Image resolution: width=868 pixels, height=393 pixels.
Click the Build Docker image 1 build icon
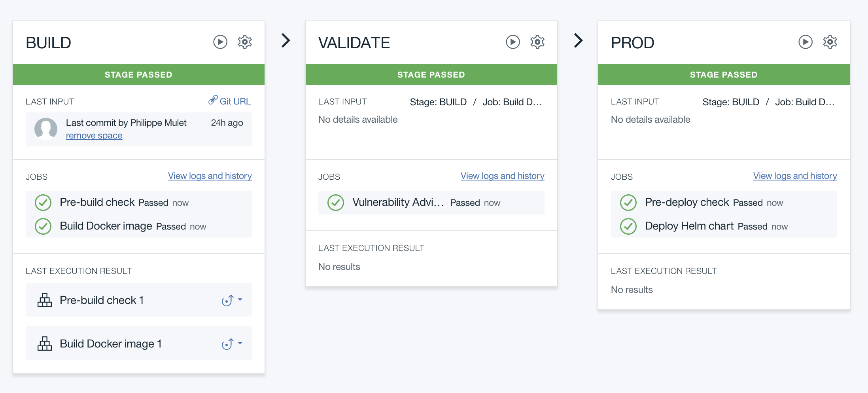point(45,344)
